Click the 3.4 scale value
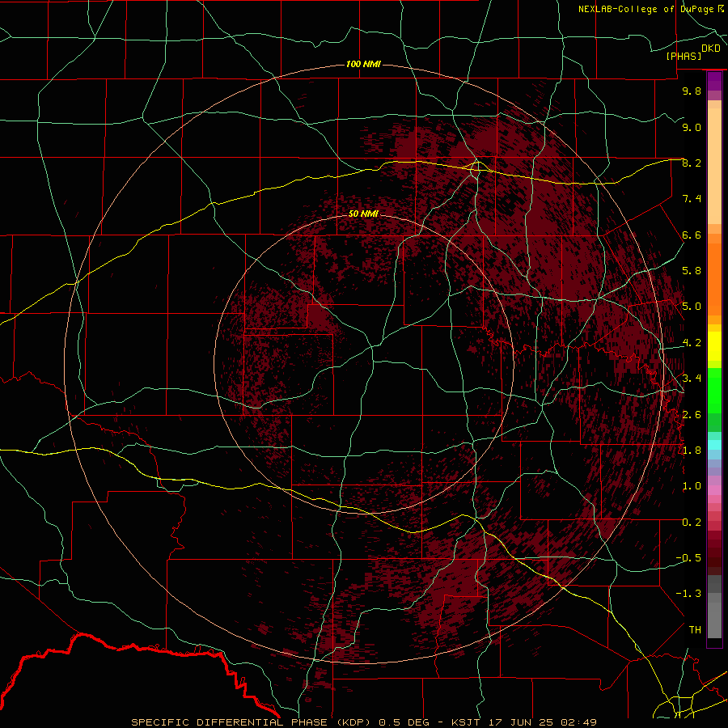728x728 pixels. [692, 379]
